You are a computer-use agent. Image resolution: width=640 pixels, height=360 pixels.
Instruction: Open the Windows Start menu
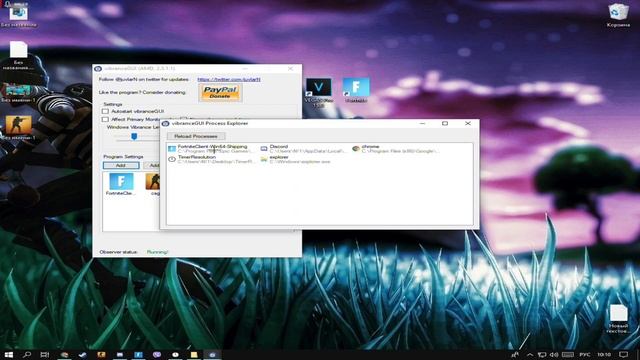click(9, 355)
